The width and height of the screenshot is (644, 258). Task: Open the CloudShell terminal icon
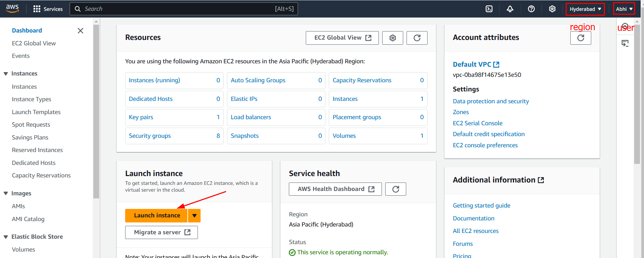click(489, 9)
